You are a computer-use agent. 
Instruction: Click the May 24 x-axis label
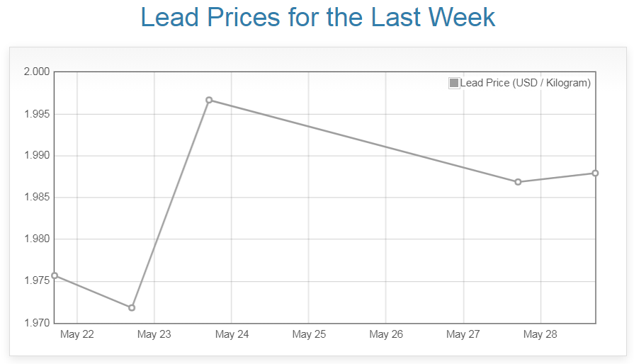click(x=232, y=334)
